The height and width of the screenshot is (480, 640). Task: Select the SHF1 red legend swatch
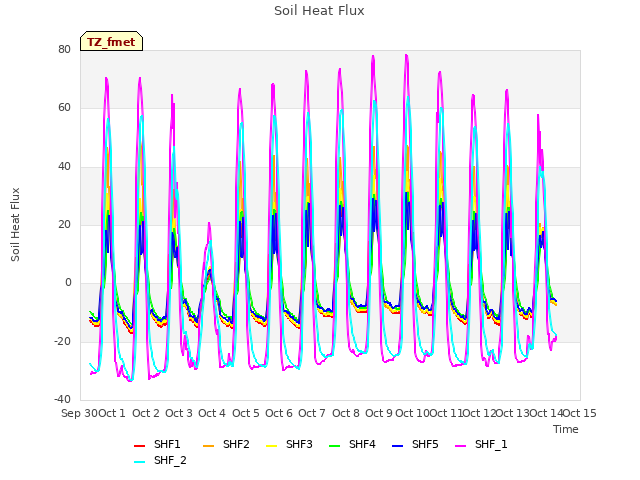(x=140, y=446)
